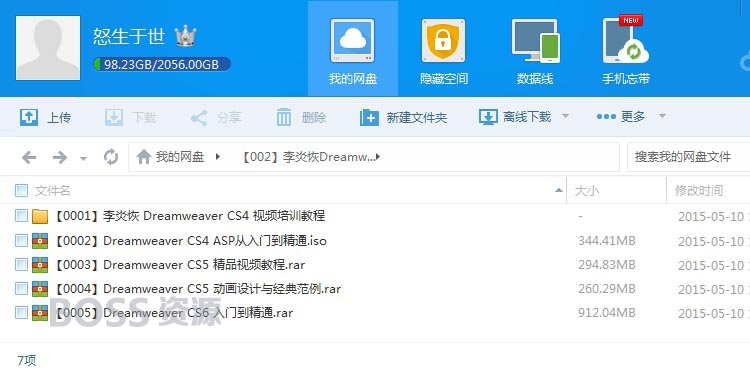Expand arrow after 我的网盘 breadcrumb
Image resolution: width=750 pixels, height=377 pixels.
[218, 156]
